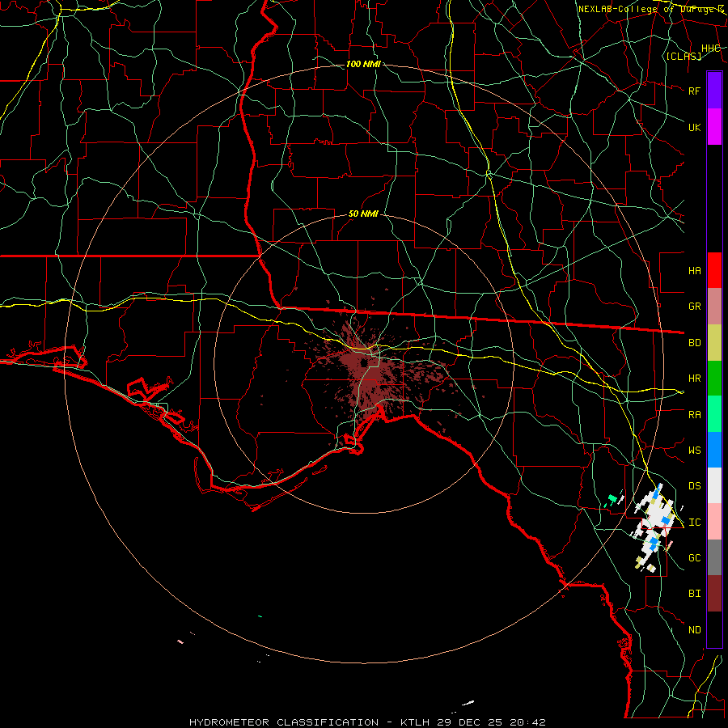The height and width of the screenshot is (728, 728).
Task: Select the IC light pink legend swatch
Action: coord(714,522)
